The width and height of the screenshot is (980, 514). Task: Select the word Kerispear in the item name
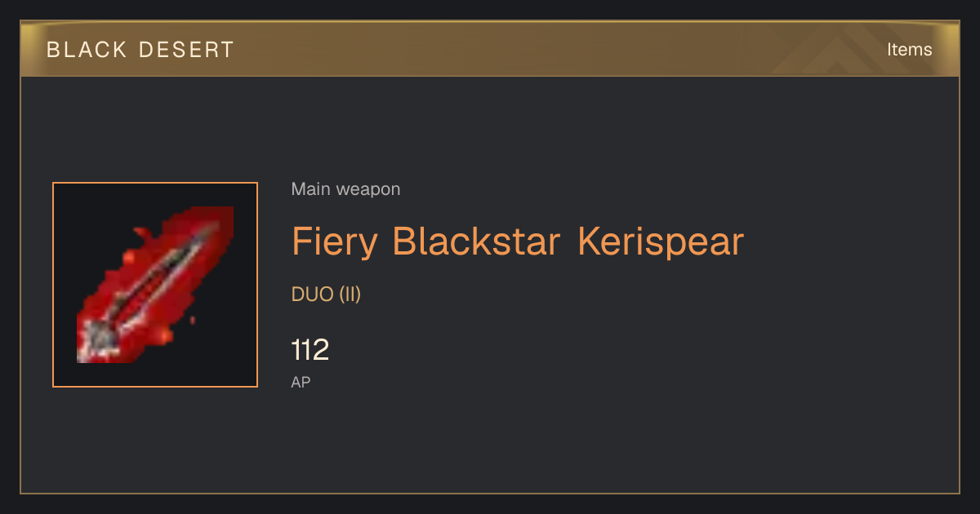tap(661, 241)
